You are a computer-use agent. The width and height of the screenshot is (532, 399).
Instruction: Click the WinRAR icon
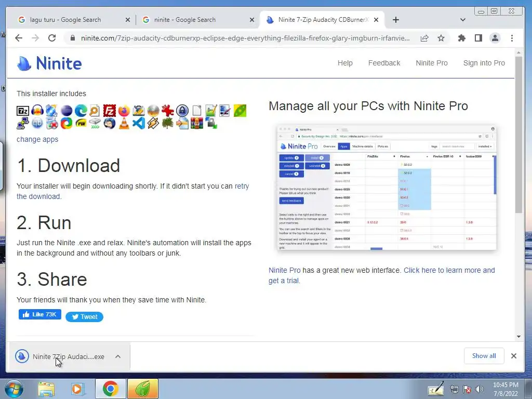click(x=197, y=123)
